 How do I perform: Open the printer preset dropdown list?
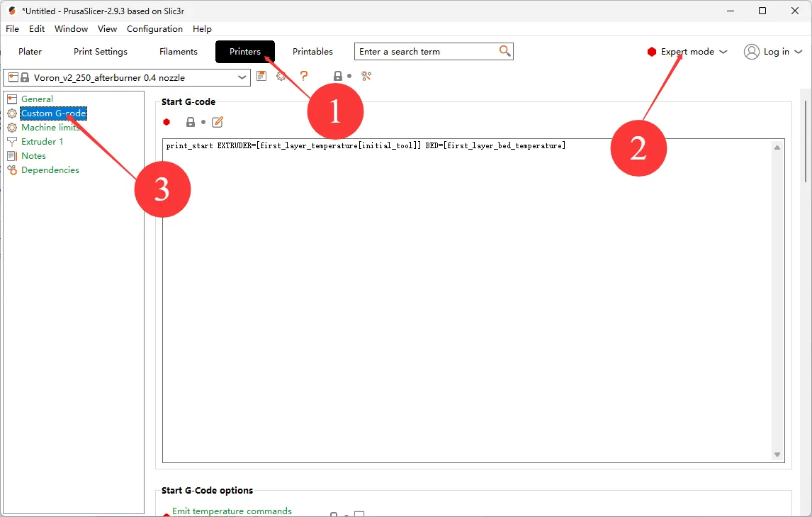243,77
